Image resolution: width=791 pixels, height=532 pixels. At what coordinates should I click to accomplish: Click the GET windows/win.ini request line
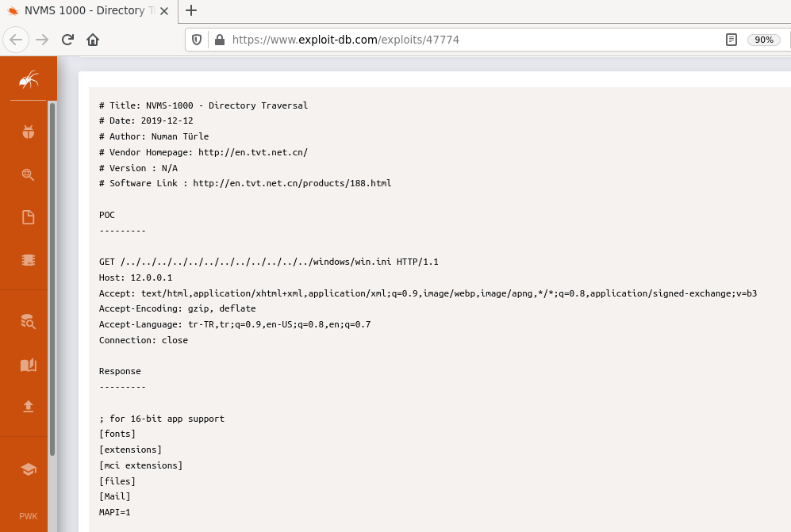[x=269, y=262]
